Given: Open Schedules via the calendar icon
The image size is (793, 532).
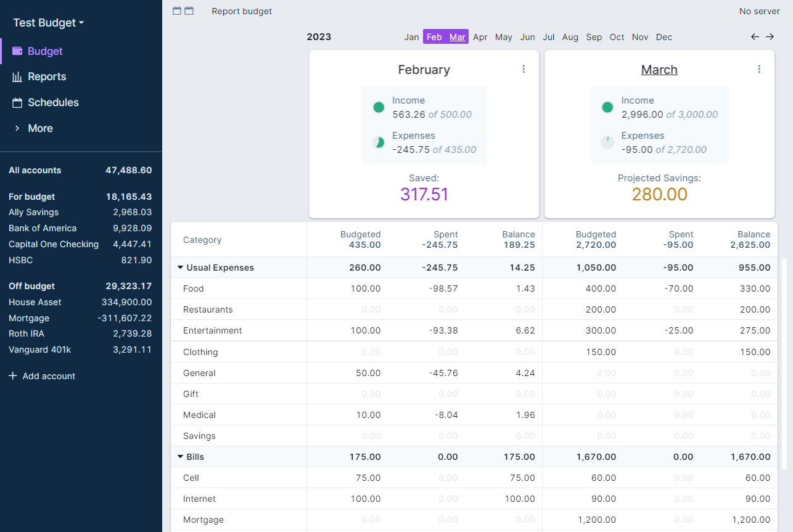Looking at the screenshot, I should pos(17,103).
